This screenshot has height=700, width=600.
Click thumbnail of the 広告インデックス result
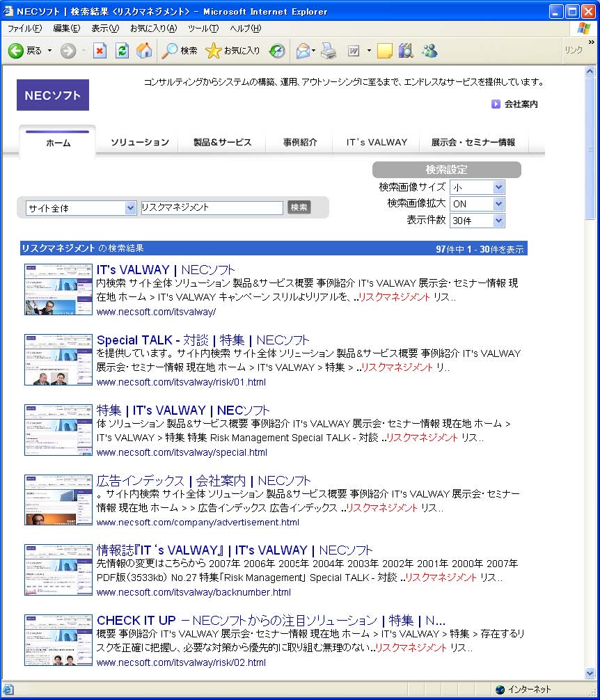58,500
